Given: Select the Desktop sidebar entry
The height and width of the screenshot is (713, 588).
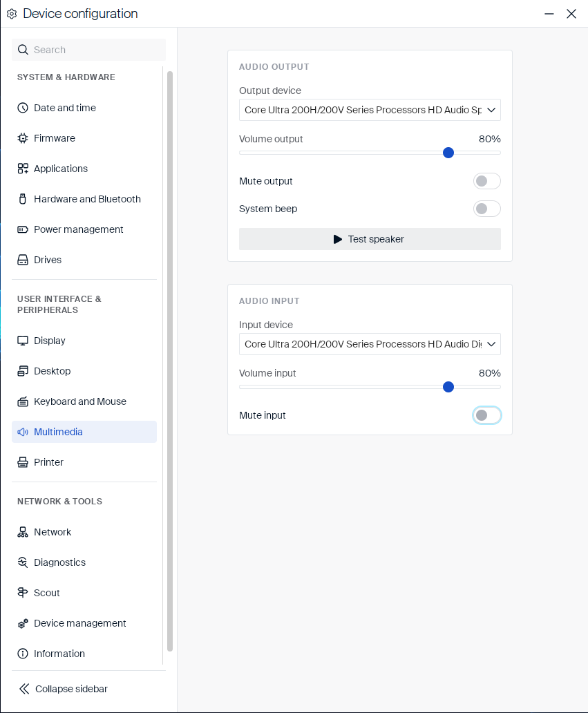Looking at the screenshot, I should (84, 371).
